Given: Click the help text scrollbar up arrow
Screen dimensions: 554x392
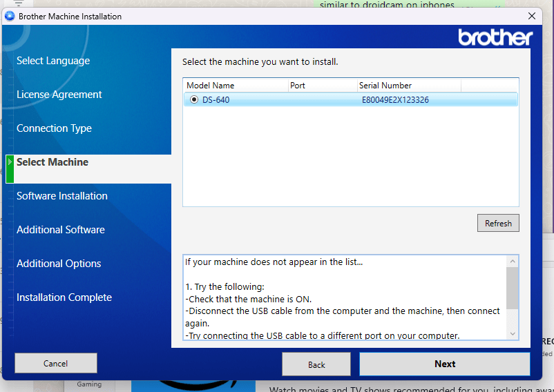Looking at the screenshot, I should pos(513,262).
